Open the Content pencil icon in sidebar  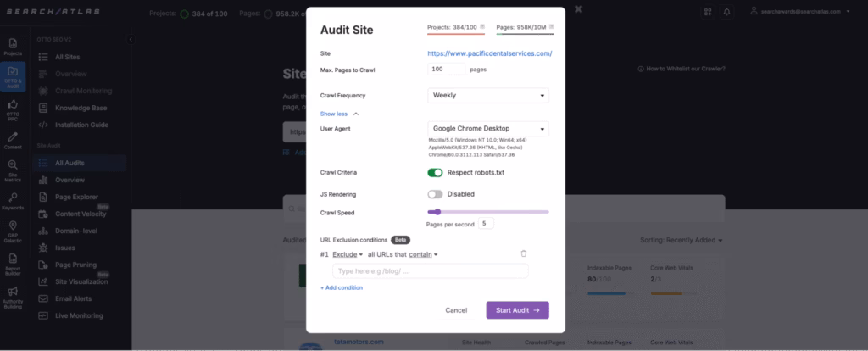point(13,140)
